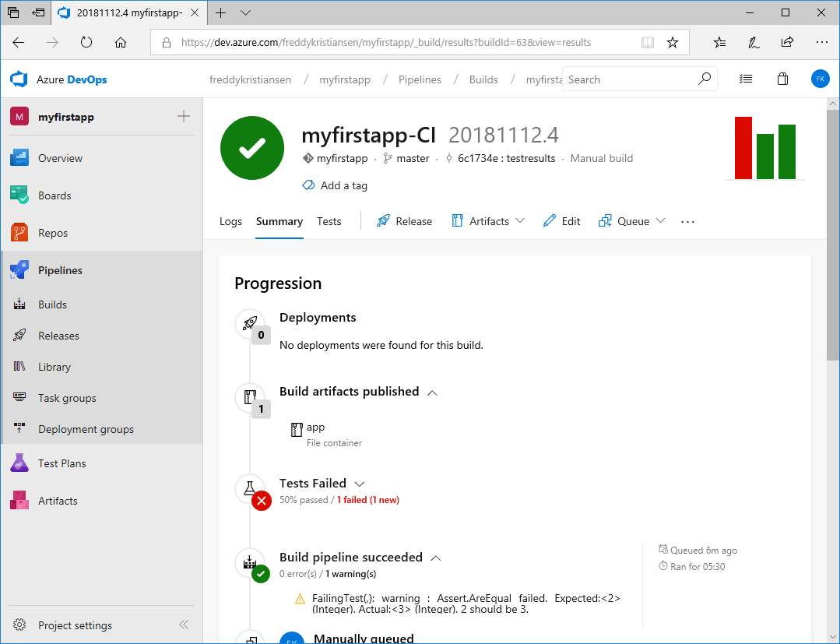
Task: Open the work items list icon in header
Action: [746, 79]
